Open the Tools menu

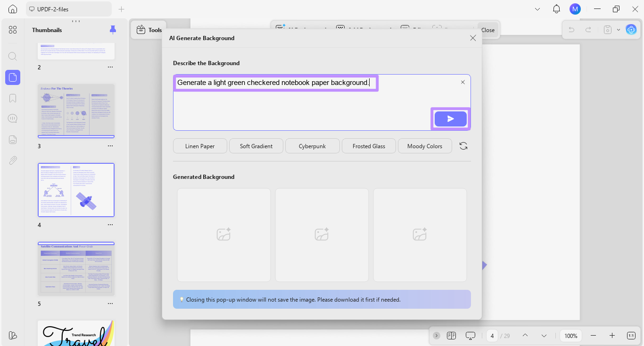click(x=149, y=30)
